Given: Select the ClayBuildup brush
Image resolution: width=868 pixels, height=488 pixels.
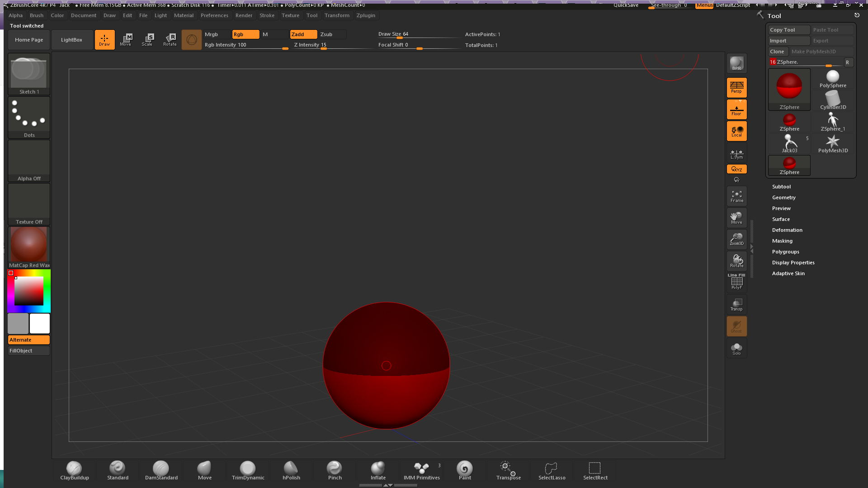Looking at the screenshot, I should [x=74, y=470].
